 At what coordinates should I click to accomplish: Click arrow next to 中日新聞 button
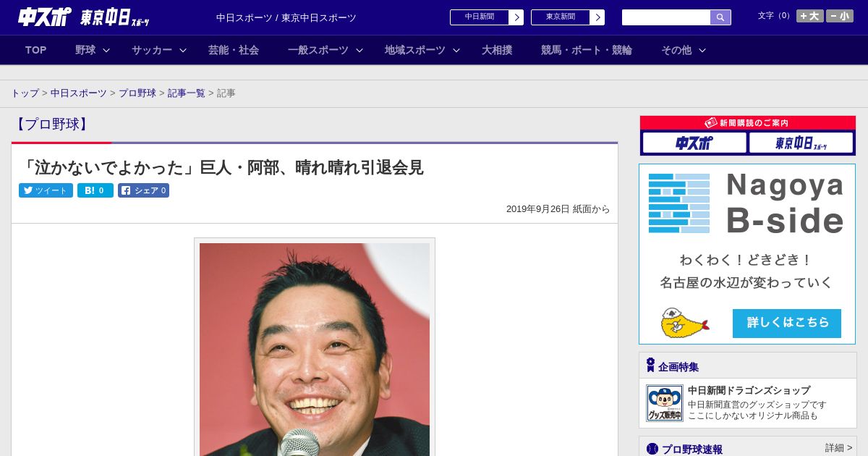coord(516,17)
